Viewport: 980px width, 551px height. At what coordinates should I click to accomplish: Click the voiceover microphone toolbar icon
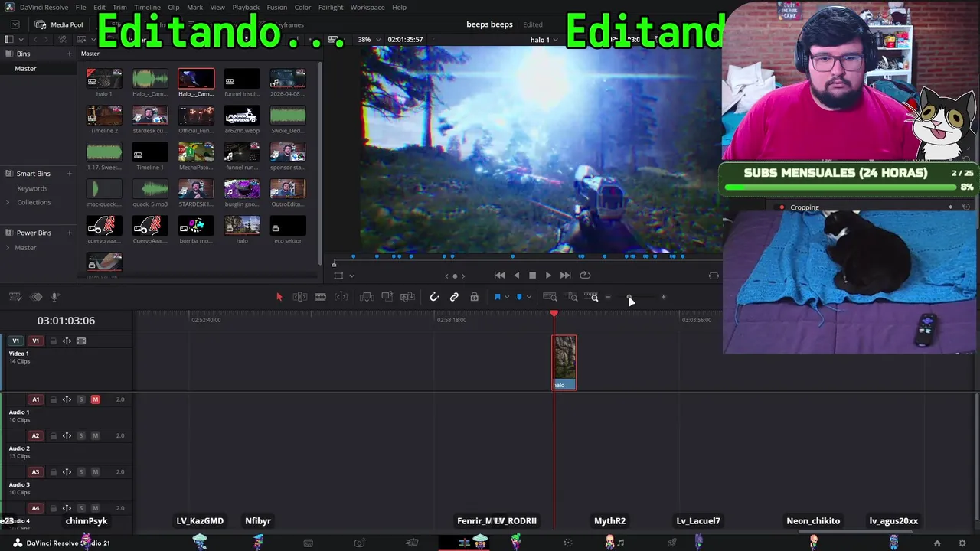(x=56, y=297)
